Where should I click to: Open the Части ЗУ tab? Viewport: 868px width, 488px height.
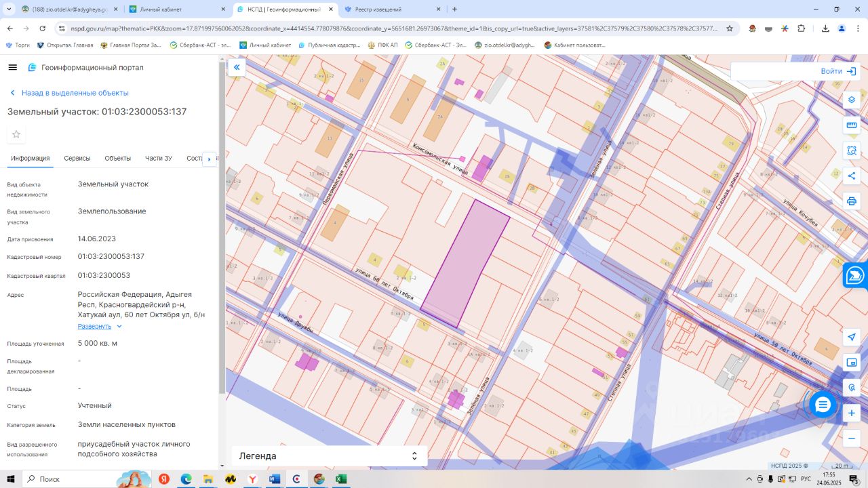(159, 158)
